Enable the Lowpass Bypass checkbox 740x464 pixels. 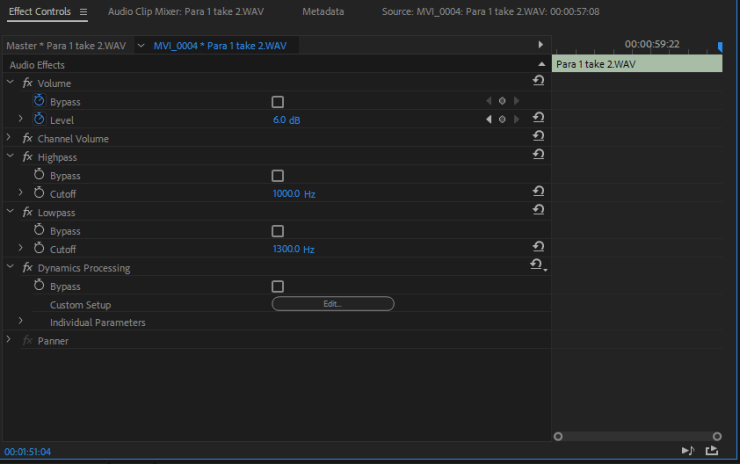click(x=278, y=231)
